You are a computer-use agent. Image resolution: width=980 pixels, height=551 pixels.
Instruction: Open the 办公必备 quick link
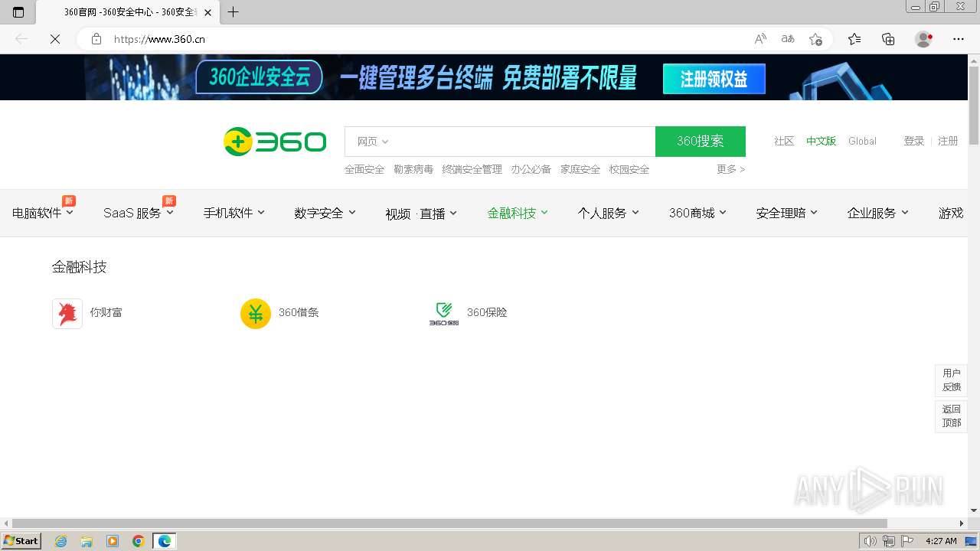(x=531, y=169)
